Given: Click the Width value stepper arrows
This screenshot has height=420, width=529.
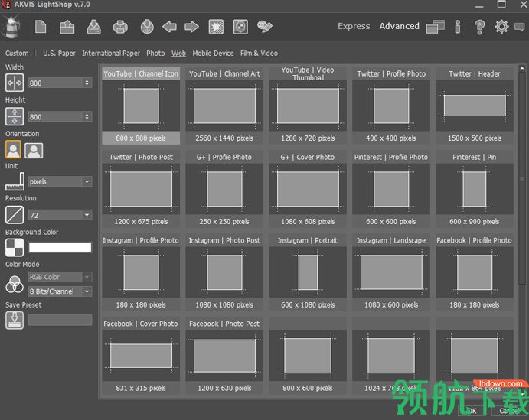Looking at the screenshot, I should pos(87,83).
